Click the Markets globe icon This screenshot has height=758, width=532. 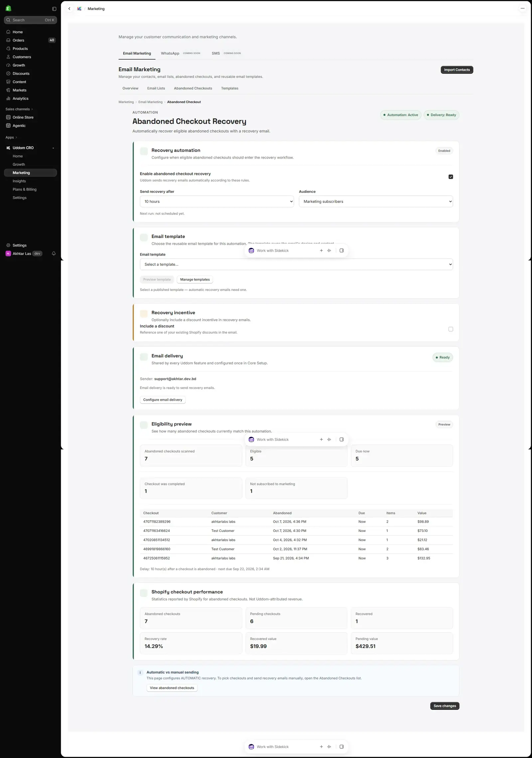tap(8, 90)
